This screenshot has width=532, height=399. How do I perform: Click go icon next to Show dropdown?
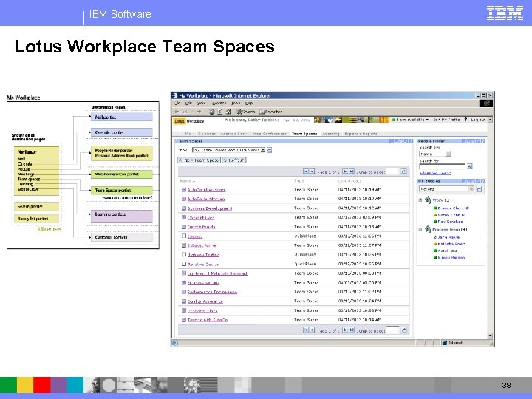[270, 150]
